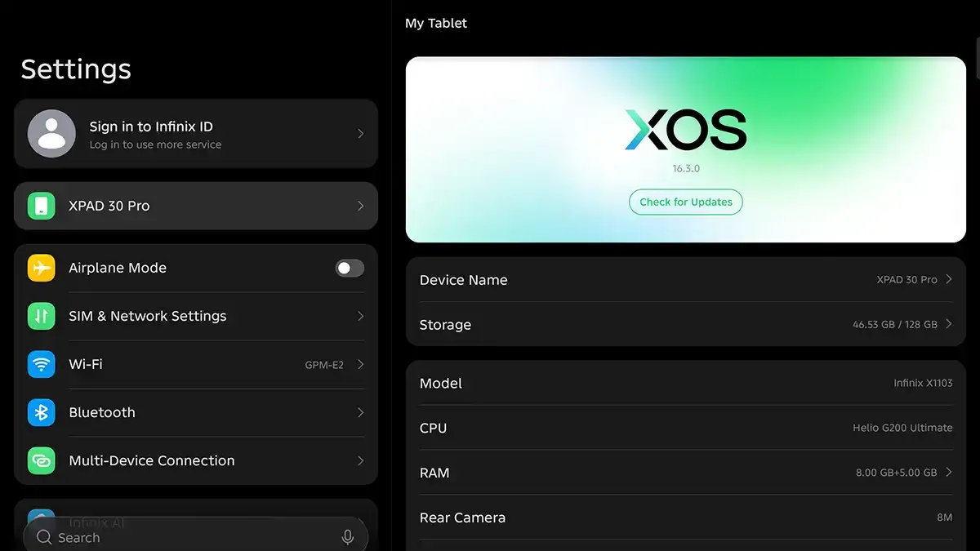Click the Helio G200 Ultimate value
980x551 pixels.
[902, 428]
